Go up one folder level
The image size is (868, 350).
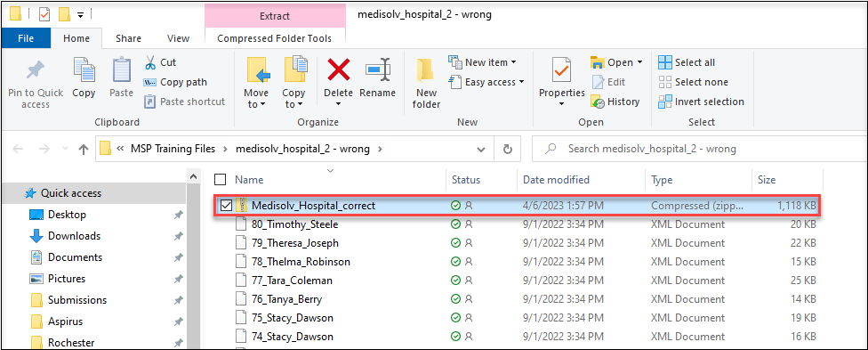(84, 150)
